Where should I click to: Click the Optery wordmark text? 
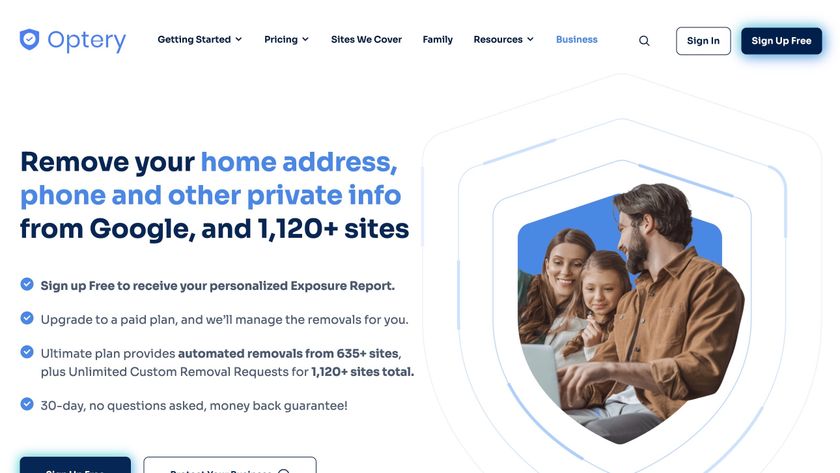[87, 41]
